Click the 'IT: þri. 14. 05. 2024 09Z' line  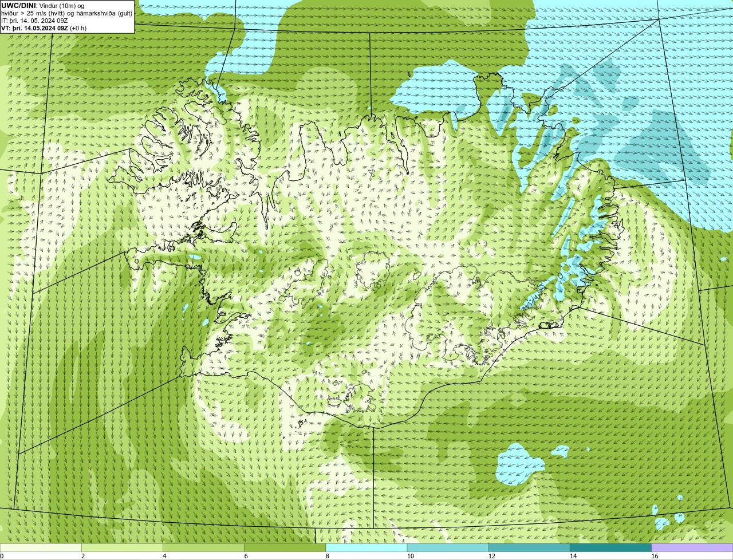click(x=34, y=21)
